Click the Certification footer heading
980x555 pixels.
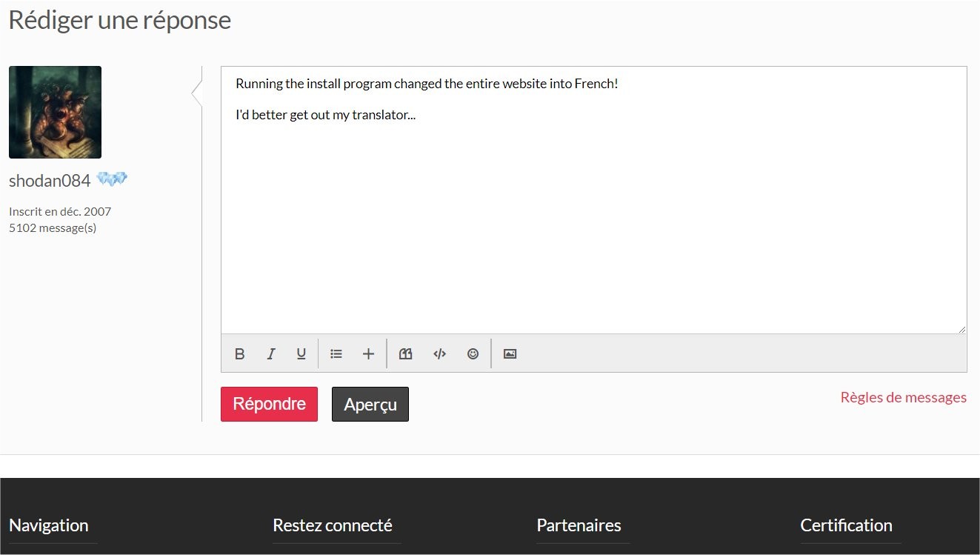pyautogui.click(x=846, y=525)
